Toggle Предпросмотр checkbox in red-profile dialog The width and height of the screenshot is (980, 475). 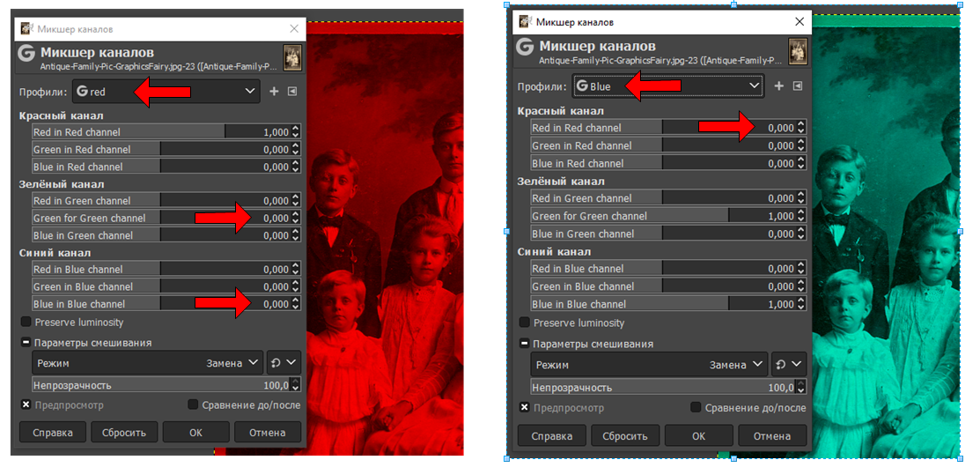pyautogui.click(x=26, y=404)
